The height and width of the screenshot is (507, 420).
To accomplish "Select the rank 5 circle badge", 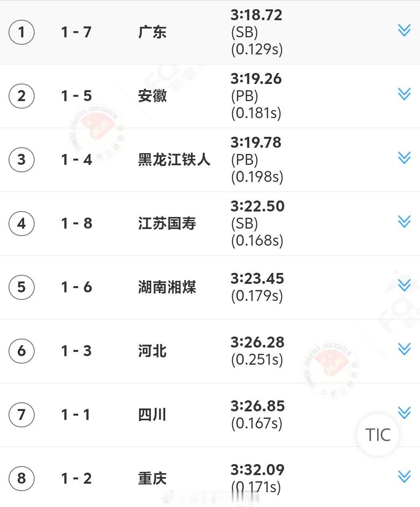I will point(21,287).
